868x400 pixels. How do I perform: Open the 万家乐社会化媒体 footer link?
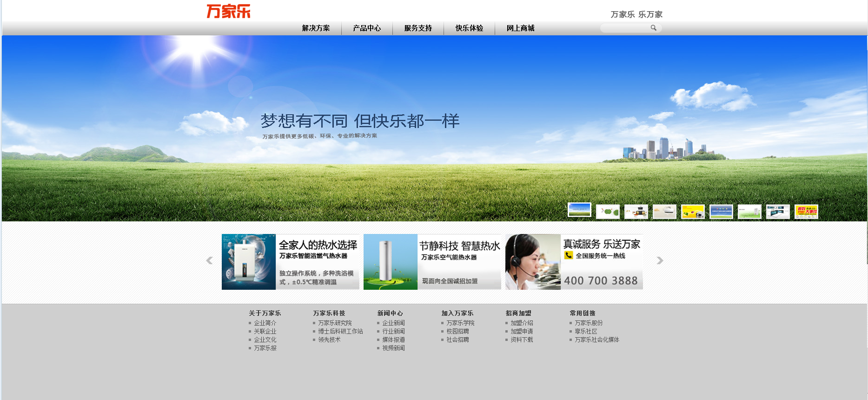(x=597, y=340)
